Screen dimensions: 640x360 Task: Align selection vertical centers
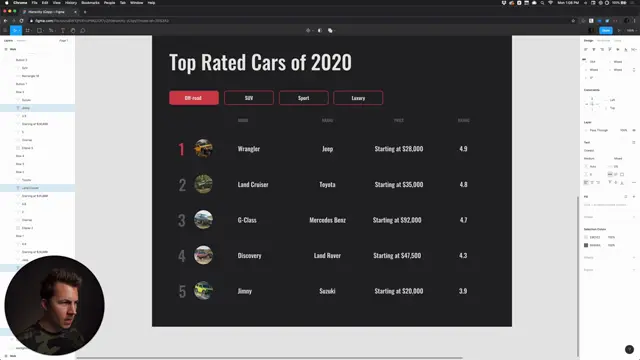coord(618,49)
